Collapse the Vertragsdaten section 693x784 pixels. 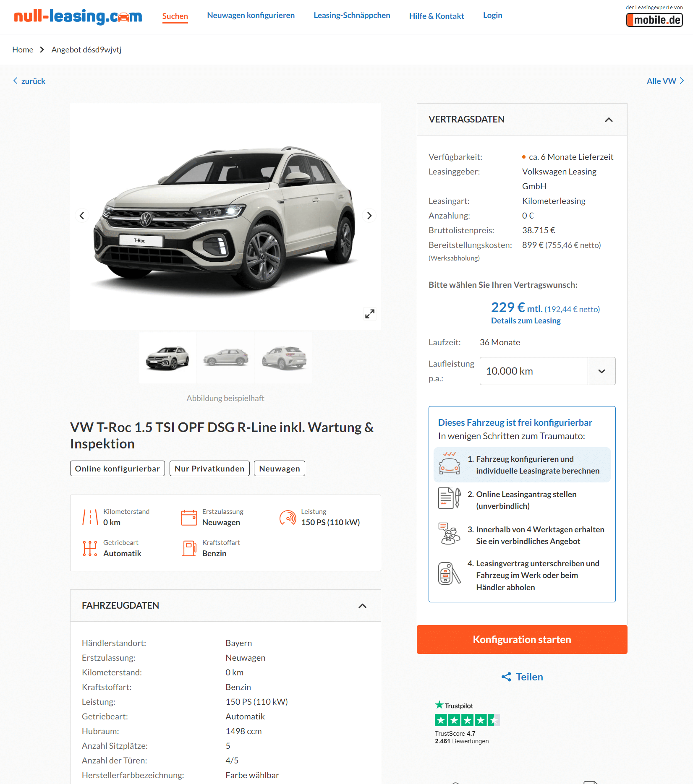click(609, 120)
